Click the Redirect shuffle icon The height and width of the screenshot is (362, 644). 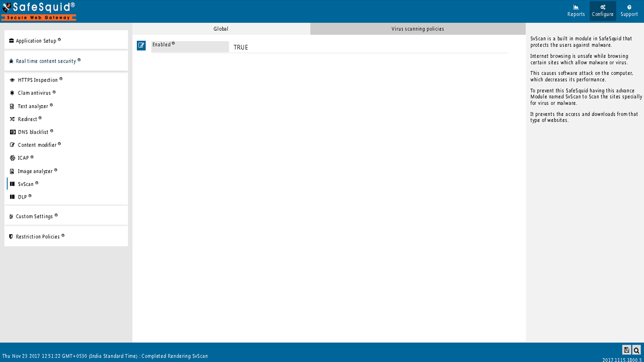13,119
